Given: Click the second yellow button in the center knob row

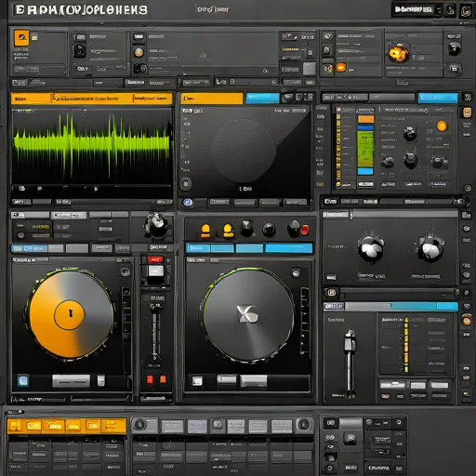Looking at the screenshot, I should click(x=228, y=231).
